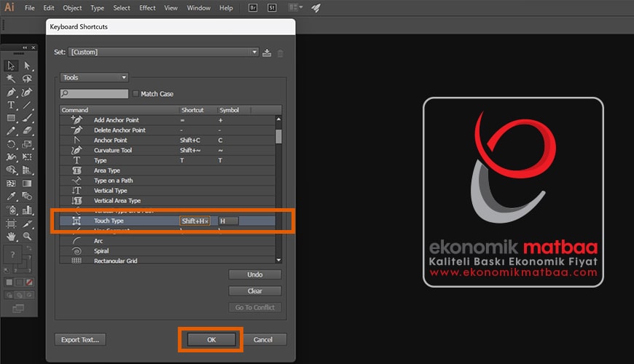Viewport: 634px width, 364px height.
Task: Pick the Magic Wand tool
Action: point(11,79)
